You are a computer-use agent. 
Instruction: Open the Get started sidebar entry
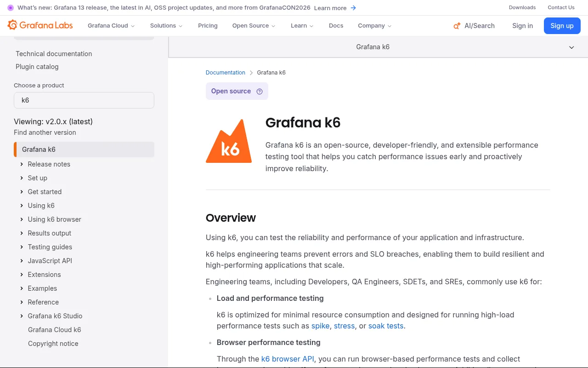(45, 192)
